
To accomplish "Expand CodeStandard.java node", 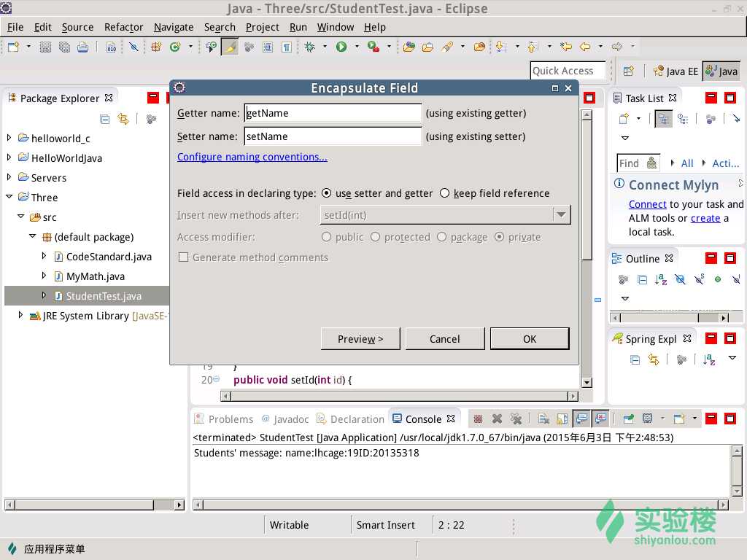I will tap(44, 256).
